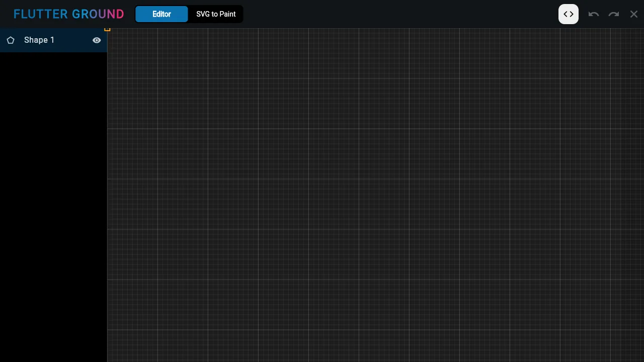Click the redo arrow icon
This screenshot has height=362, width=644.
[x=614, y=14]
